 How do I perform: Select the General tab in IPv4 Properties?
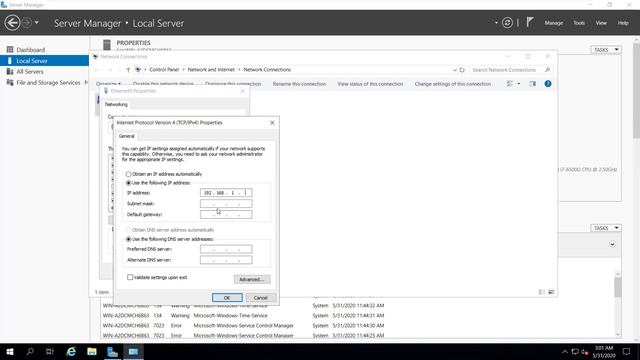click(x=127, y=136)
